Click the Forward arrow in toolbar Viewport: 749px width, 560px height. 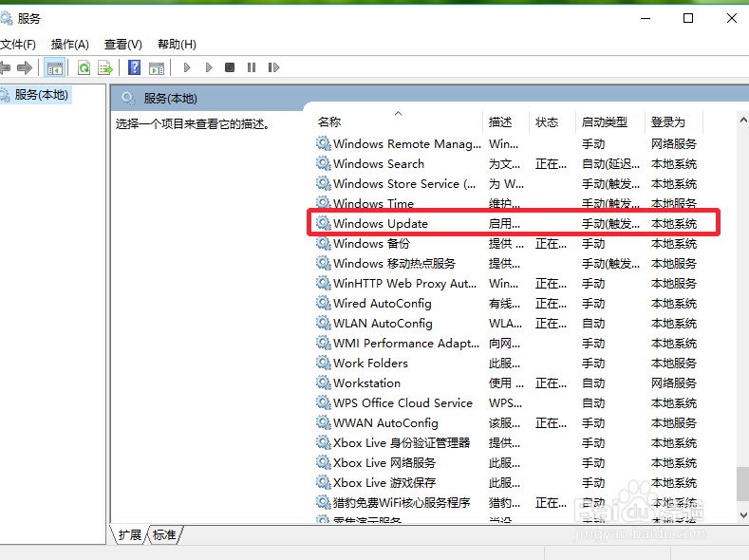click(x=25, y=67)
